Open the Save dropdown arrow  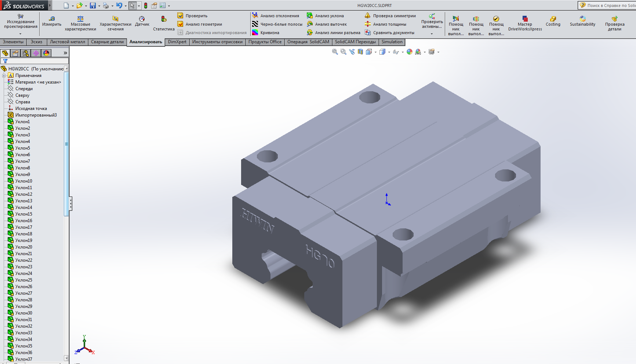click(99, 6)
